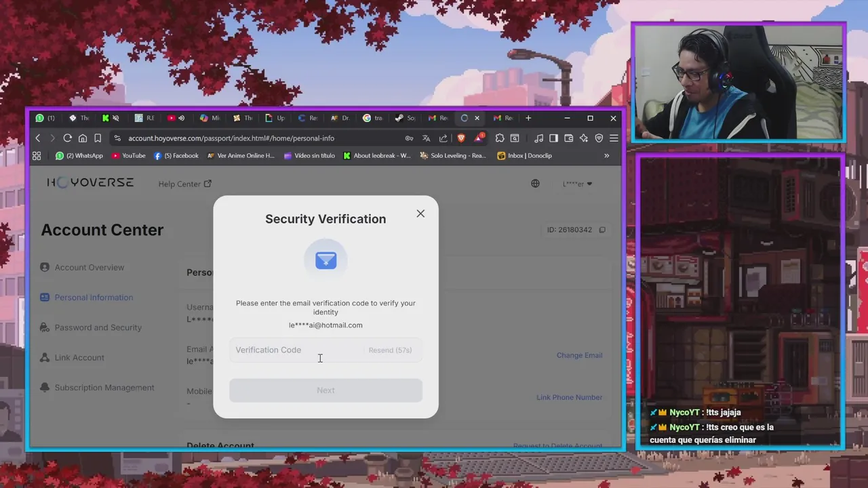Open the language globe selector
Image resolution: width=868 pixels, height=488 pixels.
(535, 184)
